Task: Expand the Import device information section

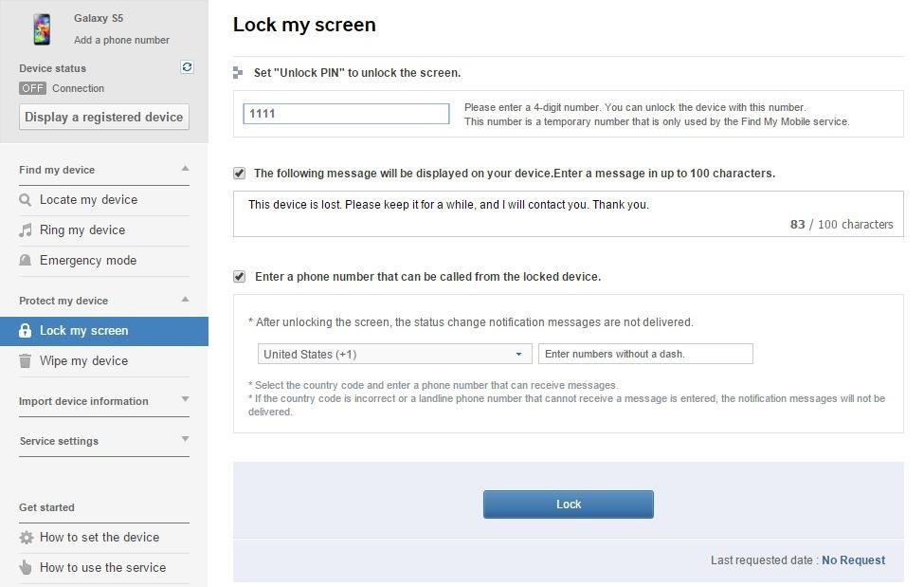Action: click(x=186, y=400)
